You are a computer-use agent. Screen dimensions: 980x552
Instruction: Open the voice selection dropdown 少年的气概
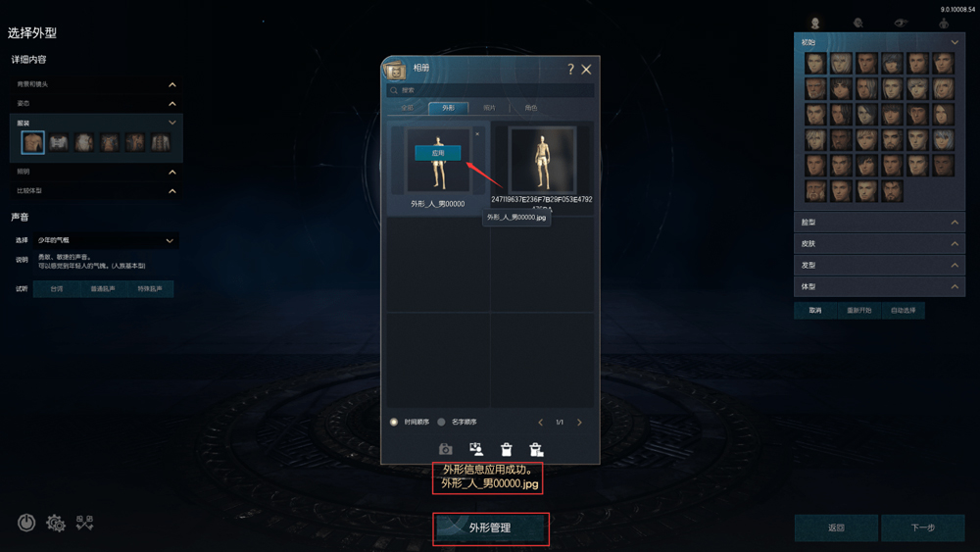(106, 240)
